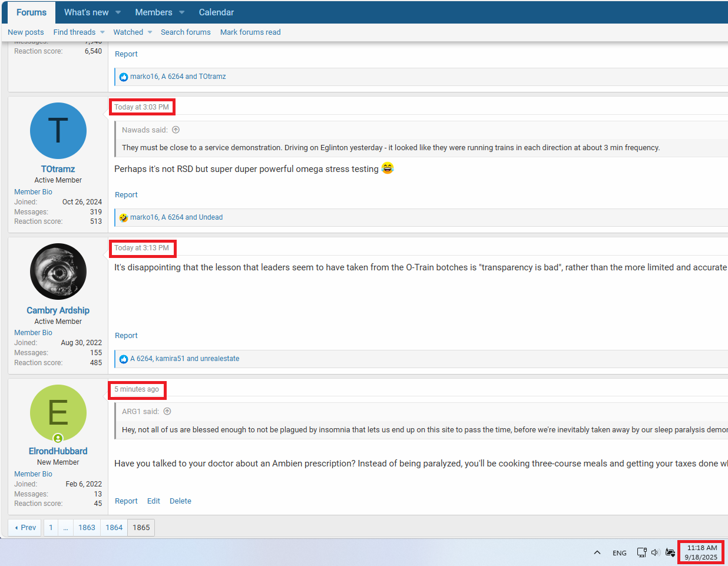
Task: Go to page 1864
Action: click(114, 528)
